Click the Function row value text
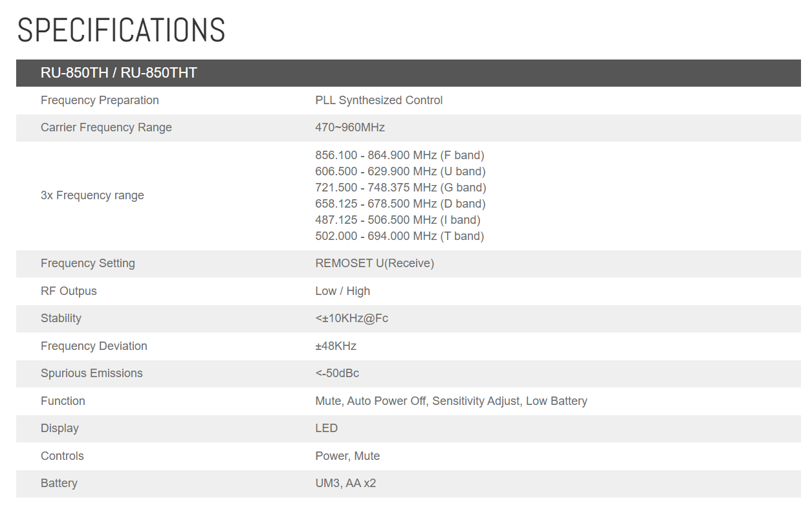 tap(451, 401)
